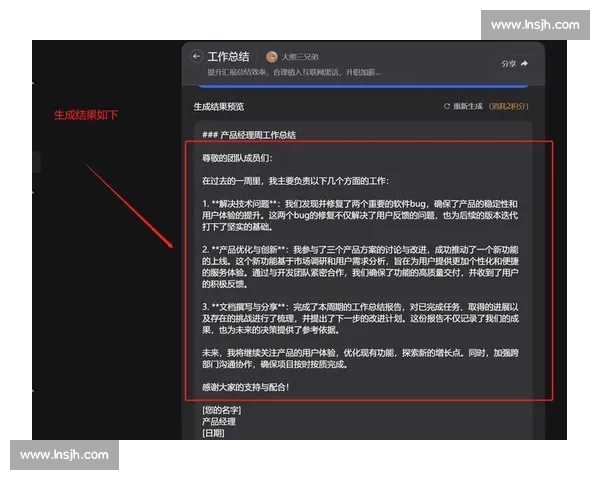Viewport: 600px width, 480px height.
Task: Click the paragraph starting 未来，我将继续关注
Action: coord(360,359)
